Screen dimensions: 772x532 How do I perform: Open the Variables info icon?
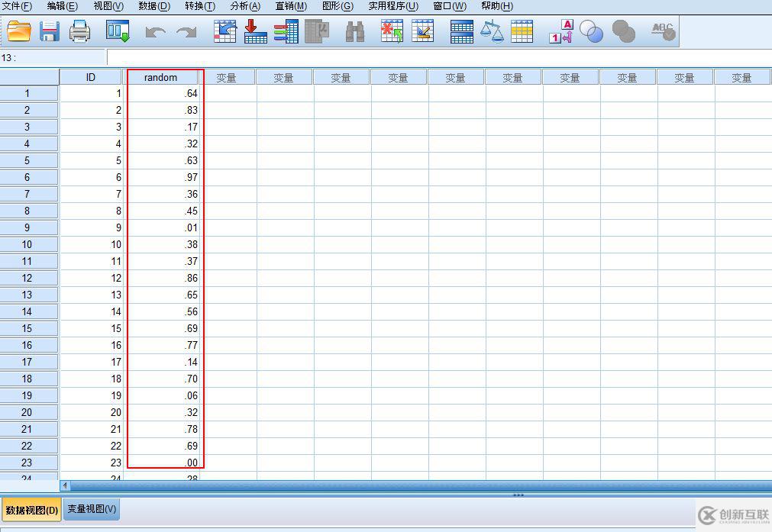[286, 31]
